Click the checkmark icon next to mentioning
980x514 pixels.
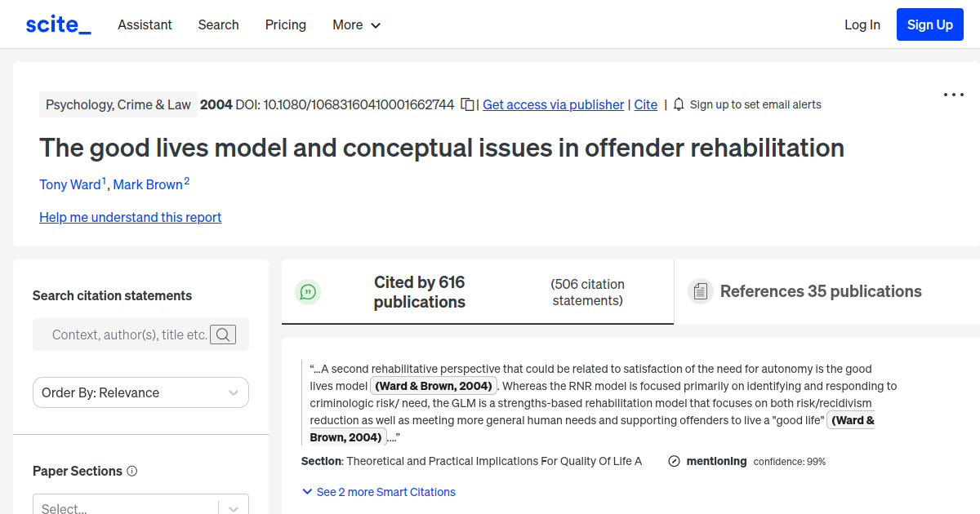click(x=674, y=461)
